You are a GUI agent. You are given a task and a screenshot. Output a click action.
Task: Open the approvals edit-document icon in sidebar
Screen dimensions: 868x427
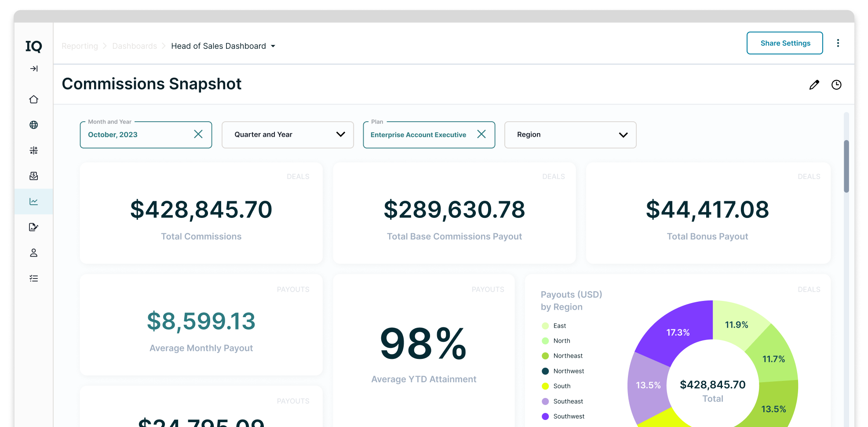pos(33,227)
